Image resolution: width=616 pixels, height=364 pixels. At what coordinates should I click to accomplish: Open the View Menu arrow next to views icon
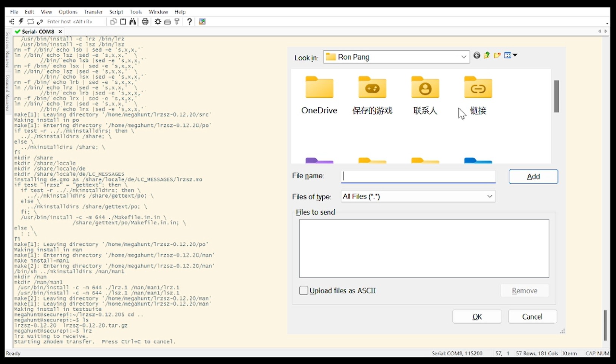516,55
